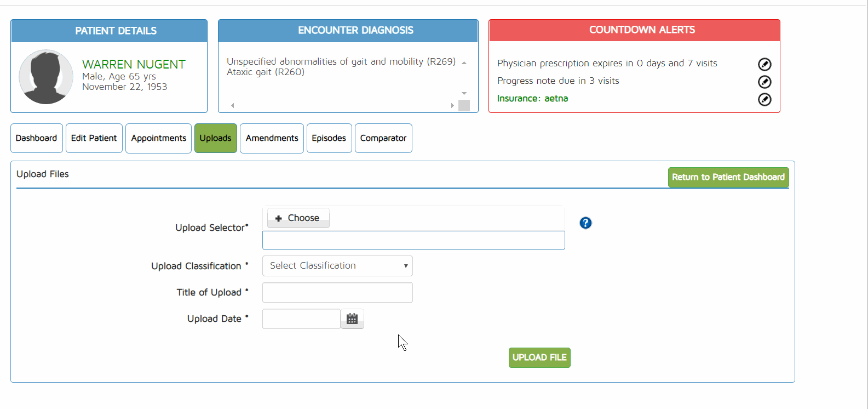Open the Amendments tab
Viewport: 868px width, 409px height.
(272, 138)
